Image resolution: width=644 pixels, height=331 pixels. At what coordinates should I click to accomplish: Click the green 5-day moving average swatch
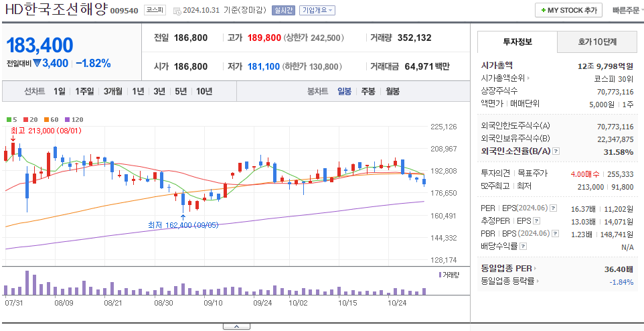(x=9, y=120)
